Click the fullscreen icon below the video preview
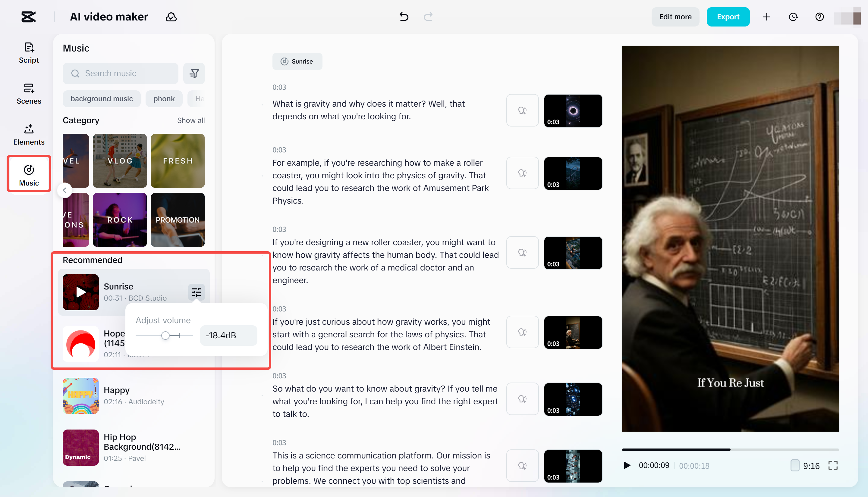Viewport: 868px width, 497px height. [x=833, y=465]
